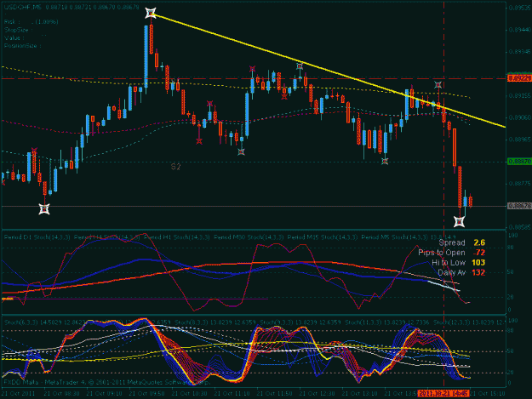Click the red 2011.10.21 14:45 time marker
532x399 pixels.
pyautogui.click(x=443, y=393)
